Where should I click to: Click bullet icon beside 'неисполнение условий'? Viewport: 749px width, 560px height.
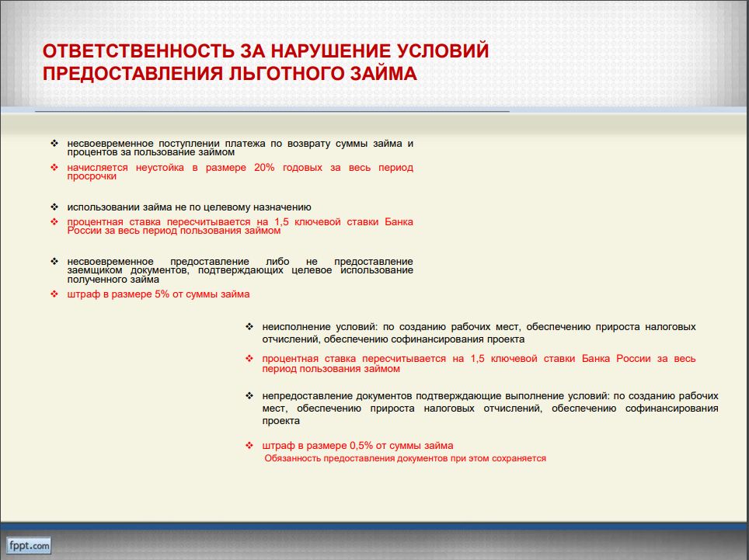pyautogui.click(x=249, y=327)
